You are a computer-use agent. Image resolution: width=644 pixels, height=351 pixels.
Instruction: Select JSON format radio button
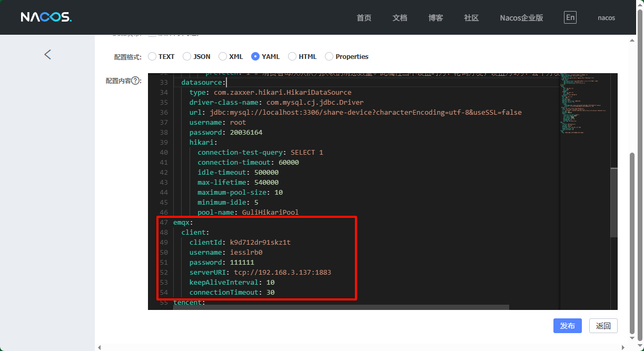tap(187, 56)
